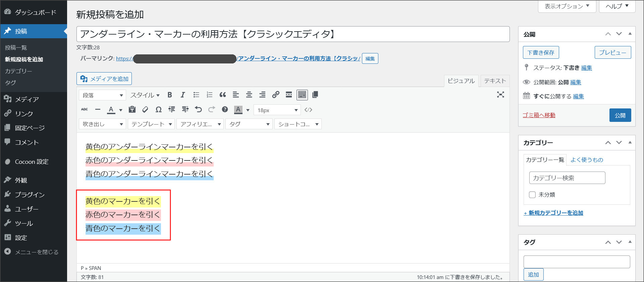Decrease the paragraph indent
644x282 pixels.
coord(172,109)
